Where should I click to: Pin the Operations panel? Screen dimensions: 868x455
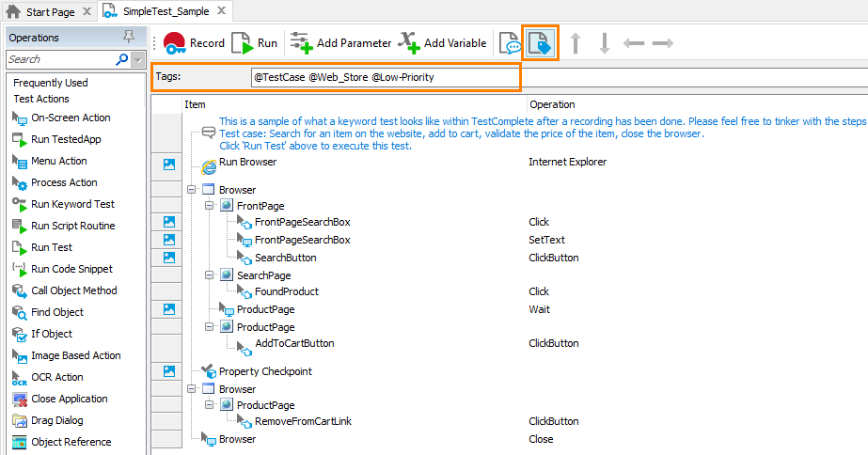(129, 38)
